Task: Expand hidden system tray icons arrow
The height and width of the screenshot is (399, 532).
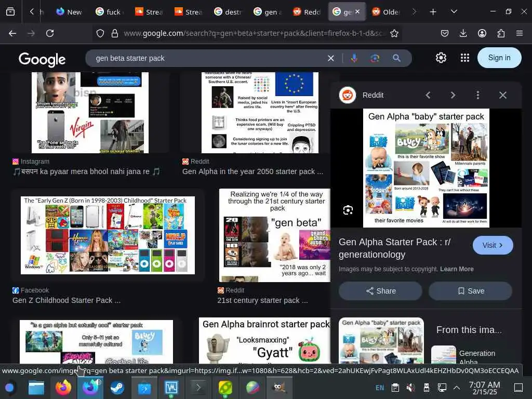Action: click(x=457, y=388)
